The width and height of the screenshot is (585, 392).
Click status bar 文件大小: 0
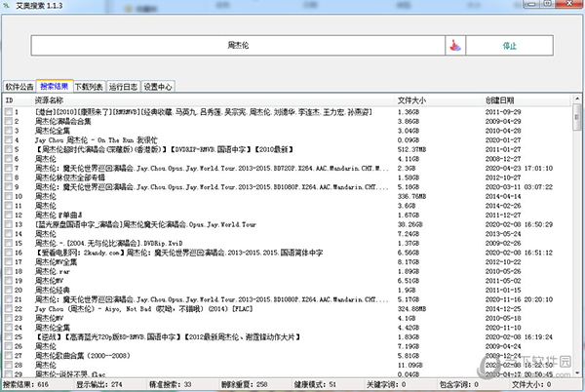531,384
